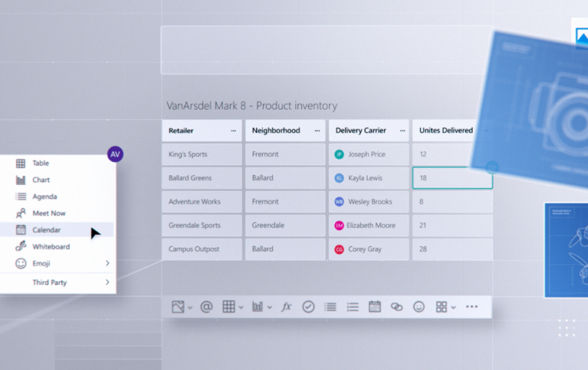Viewport: 588px width, 370px height.
Task: Select the Ballard Greens cell
Action: [x=202, y=178]
